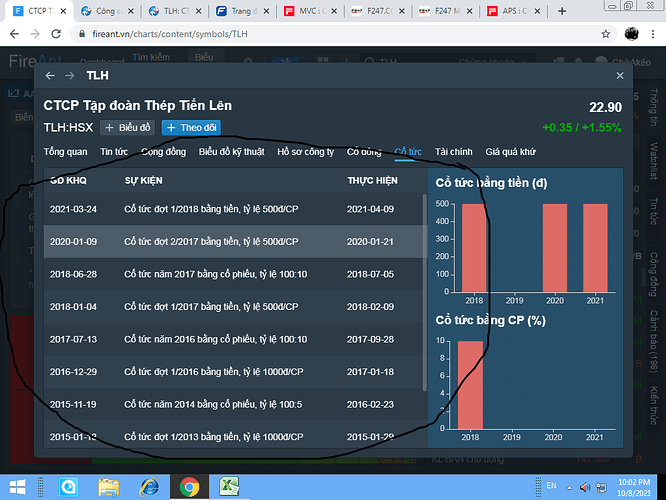Click the 2020 cash dividend bar

coord(555,248)
